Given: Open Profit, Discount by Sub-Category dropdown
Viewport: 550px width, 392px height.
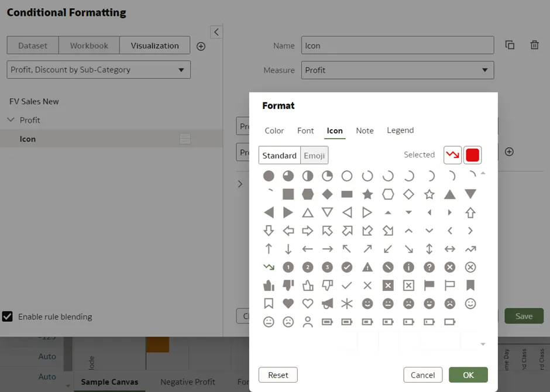Looking at the screenshot, I should [x=98, y=70].
